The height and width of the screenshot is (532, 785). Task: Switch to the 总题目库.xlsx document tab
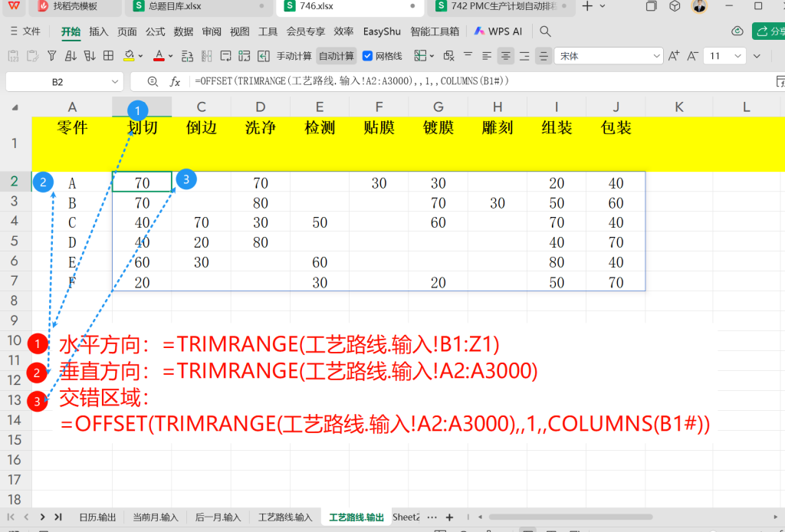pos(200,6)
